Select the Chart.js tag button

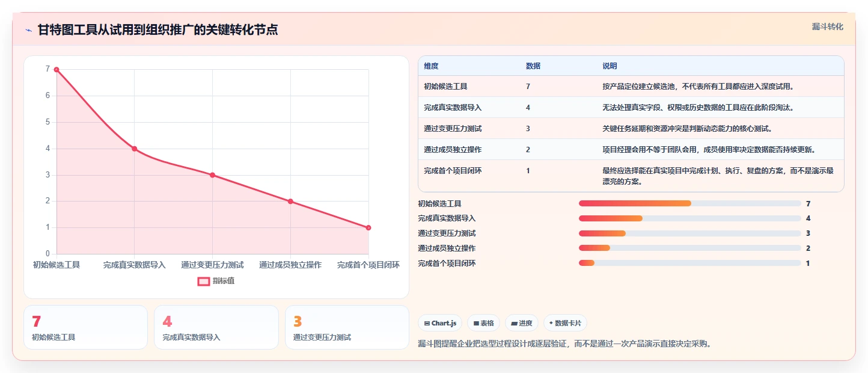[x=440, y=323]
